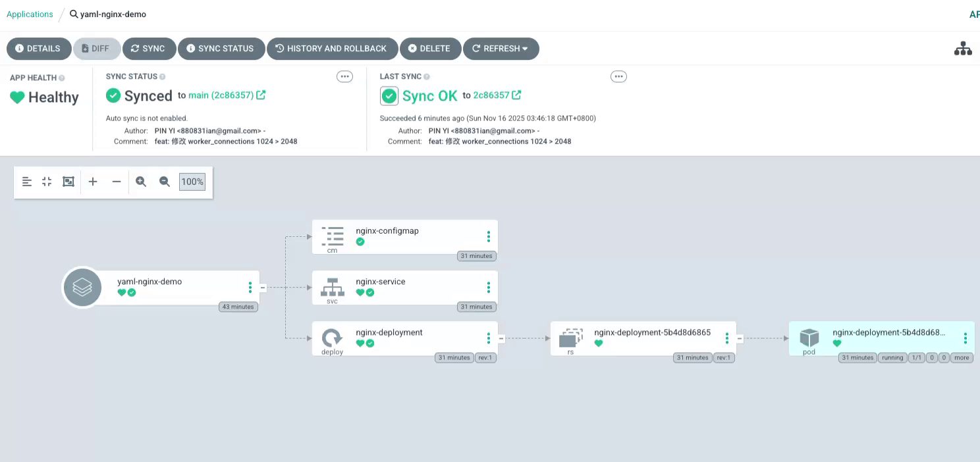This screenshot has height=462, width=980.
Task: Collapse children of the nginx-deployment node
Action: [501, 338]
